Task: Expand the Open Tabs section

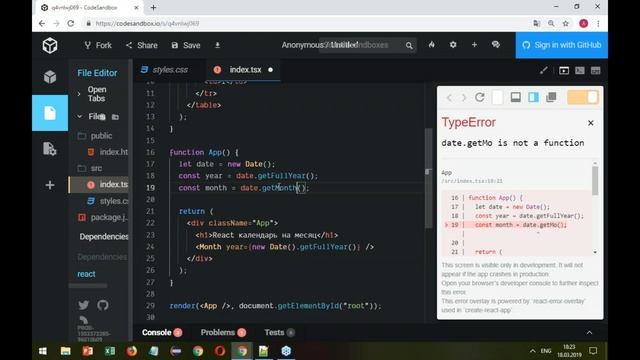Action: click(98, 94)
